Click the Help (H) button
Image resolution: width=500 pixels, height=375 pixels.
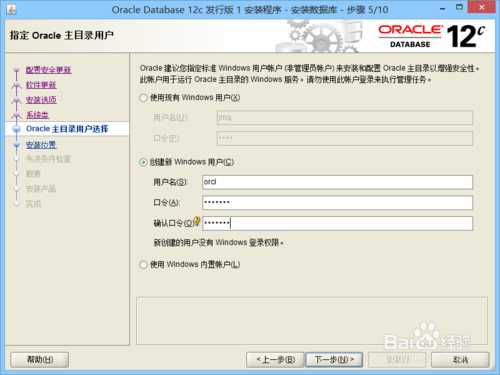pyautogui.click(x=40, y=360)
